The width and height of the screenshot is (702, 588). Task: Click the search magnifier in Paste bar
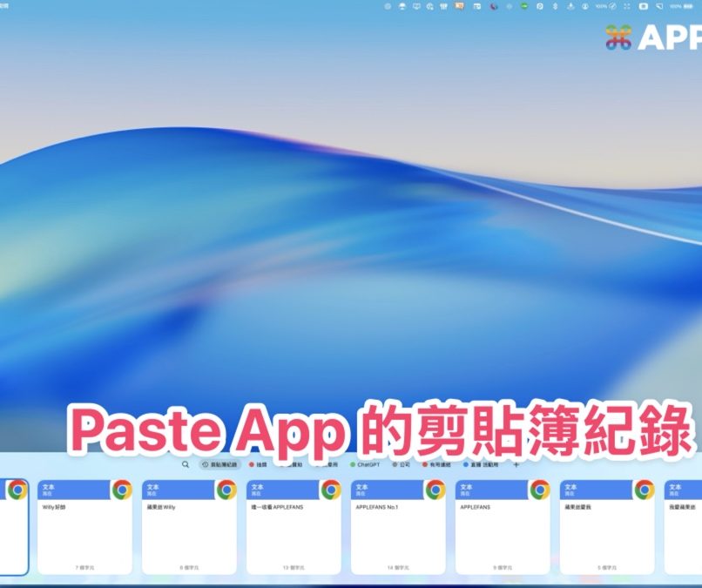186,465
